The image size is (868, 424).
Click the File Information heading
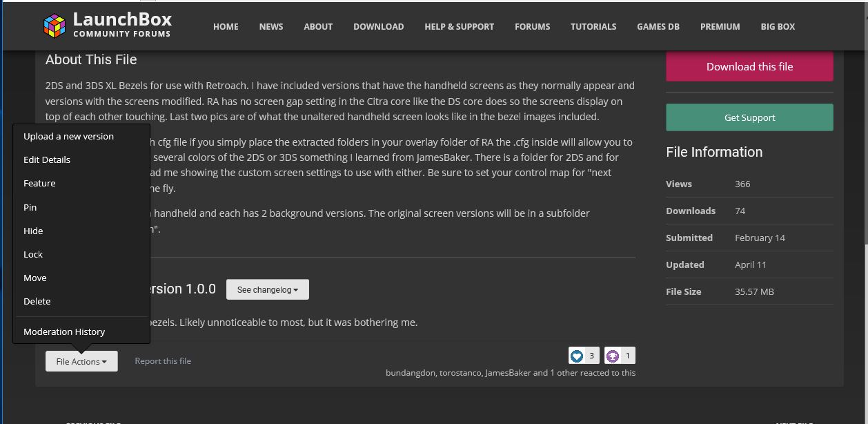coord(714,152)
